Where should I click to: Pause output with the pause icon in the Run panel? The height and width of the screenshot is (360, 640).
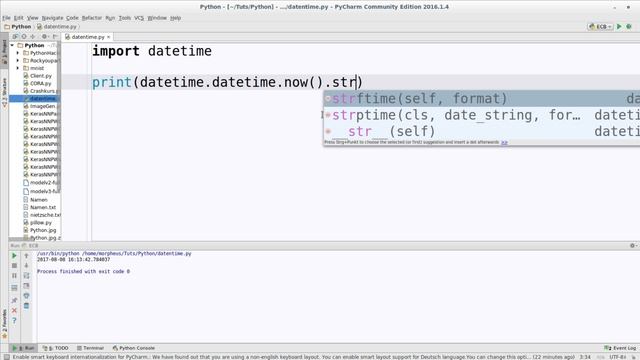tap(14, 276)
